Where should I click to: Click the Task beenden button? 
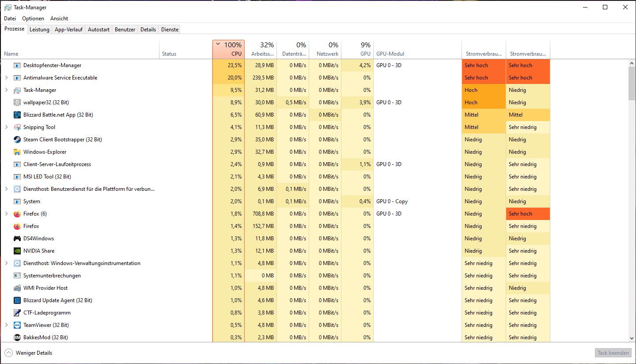pyautogui.click(x=613, y=353)
